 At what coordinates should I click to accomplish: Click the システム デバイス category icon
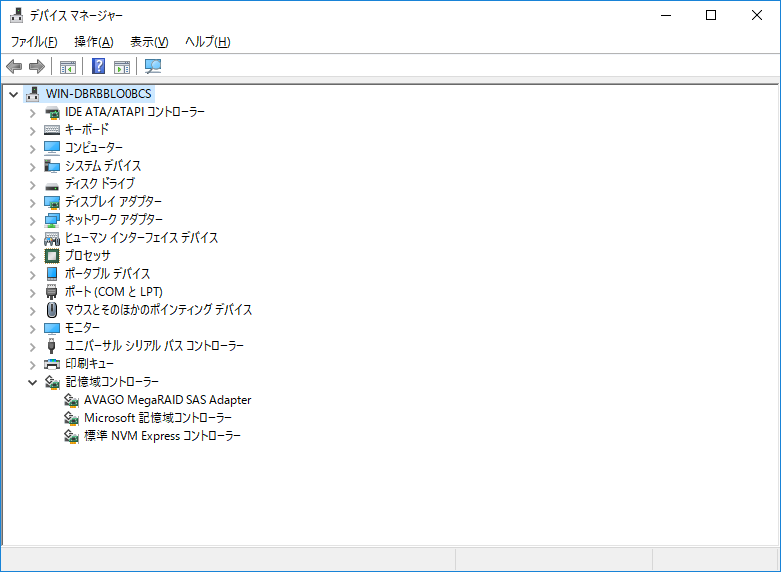click(52, 166)
